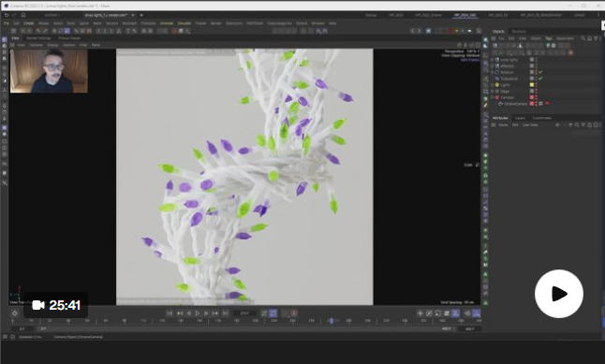The height and width of the screenshot is (364, 605).
Task: Open the viewport Cameras menu
Action: pos(37,45)
